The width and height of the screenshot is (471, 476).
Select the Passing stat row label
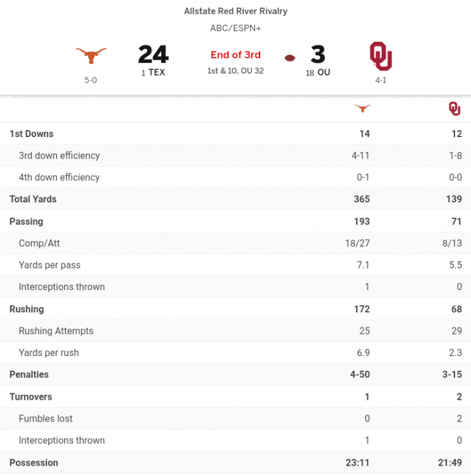coord(27,221)
